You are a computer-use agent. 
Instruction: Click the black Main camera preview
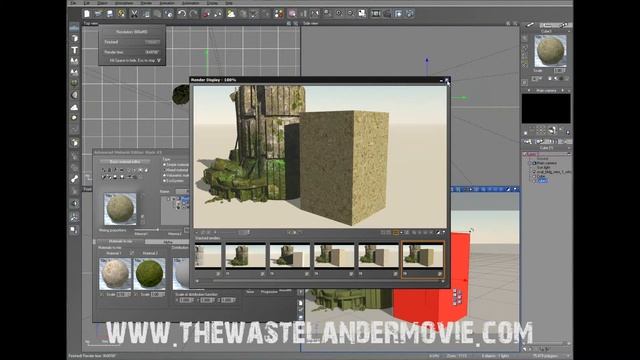(546, 109)
